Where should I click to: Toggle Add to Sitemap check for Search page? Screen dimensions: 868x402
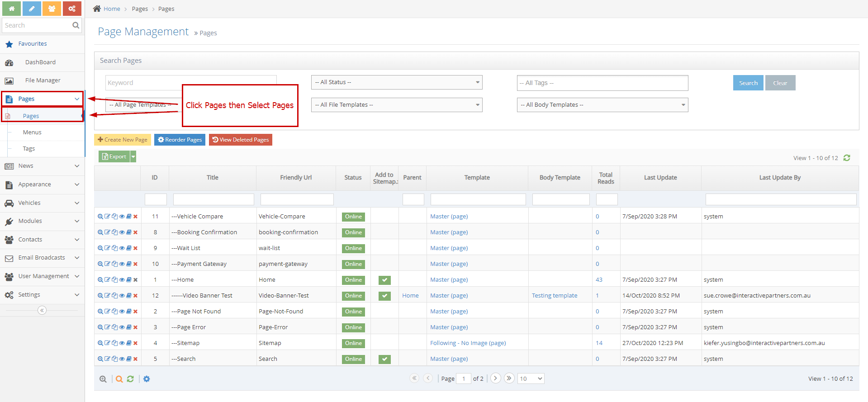tap(384, 359)
